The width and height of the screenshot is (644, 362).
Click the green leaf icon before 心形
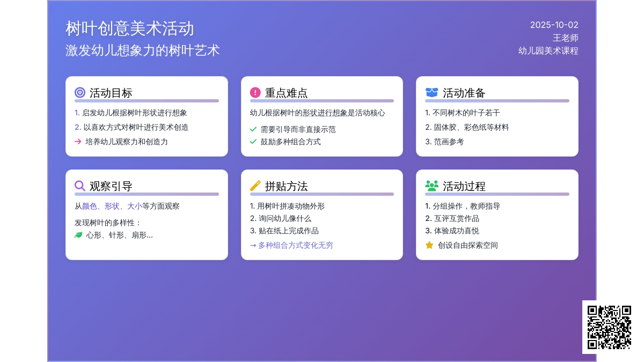tap(78, 235)
